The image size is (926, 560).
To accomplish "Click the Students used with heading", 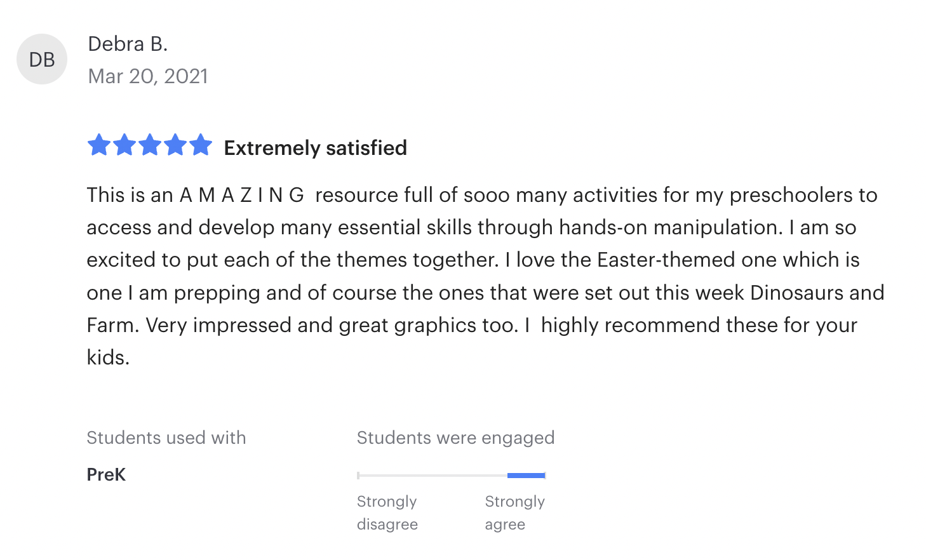I will point(166,437).
